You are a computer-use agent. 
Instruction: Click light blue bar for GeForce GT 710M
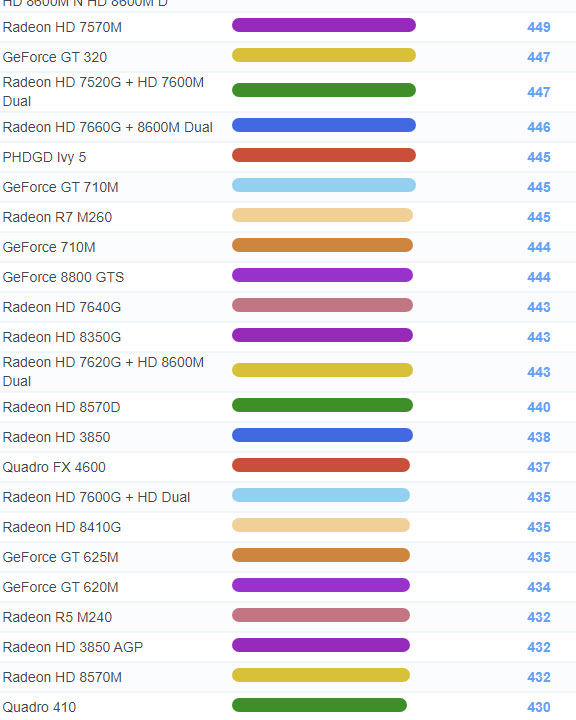click(x=324, y=186)
